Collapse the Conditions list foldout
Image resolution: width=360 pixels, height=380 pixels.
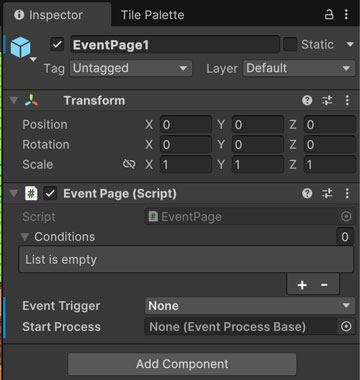pos(24,237)
